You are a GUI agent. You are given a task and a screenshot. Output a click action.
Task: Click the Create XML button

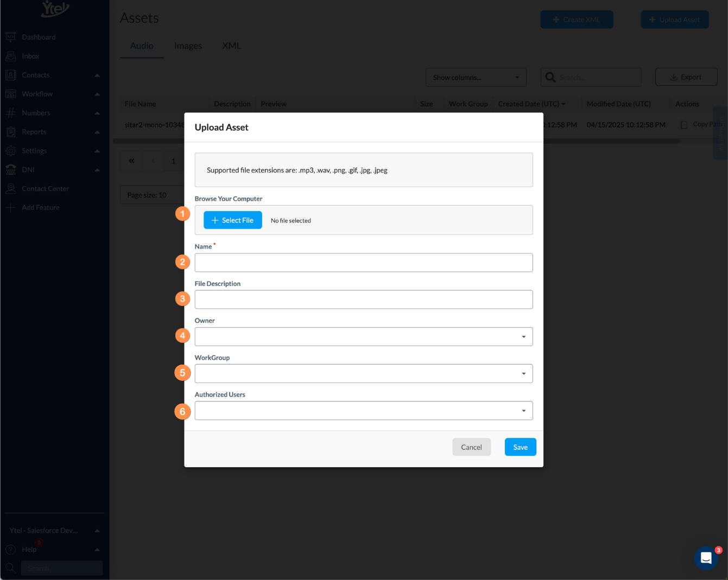click(577, 20)
